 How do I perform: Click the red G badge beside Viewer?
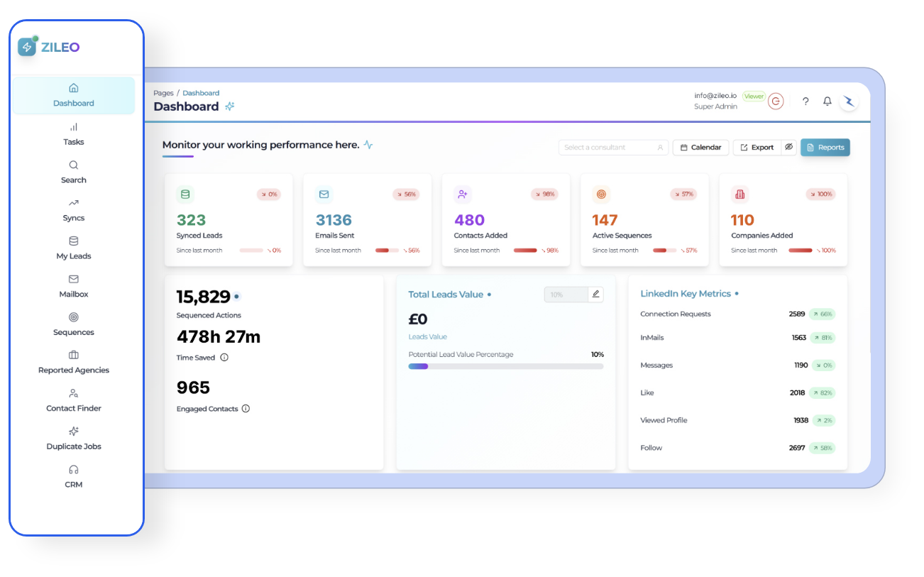point(776,101)
